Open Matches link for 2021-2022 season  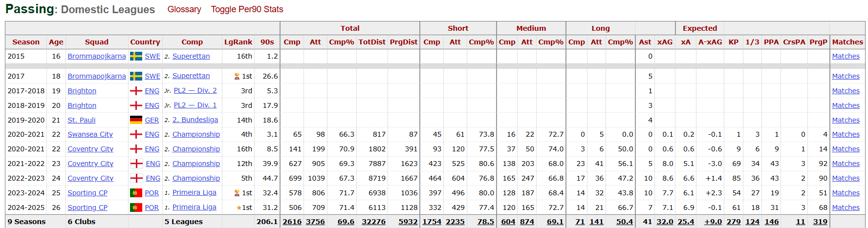pyautogui.click(x=846, y=164)
